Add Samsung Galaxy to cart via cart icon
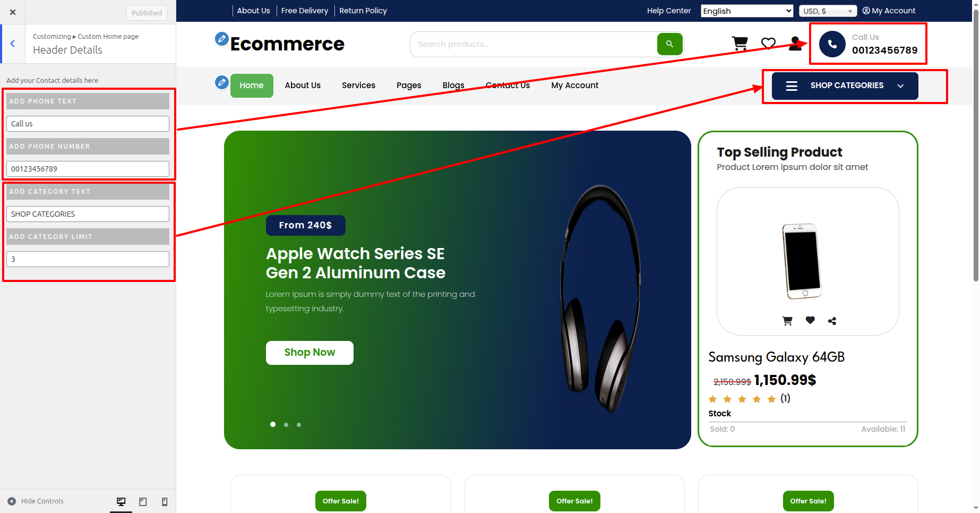The image size is (980, 513). [x=787, y=321]
